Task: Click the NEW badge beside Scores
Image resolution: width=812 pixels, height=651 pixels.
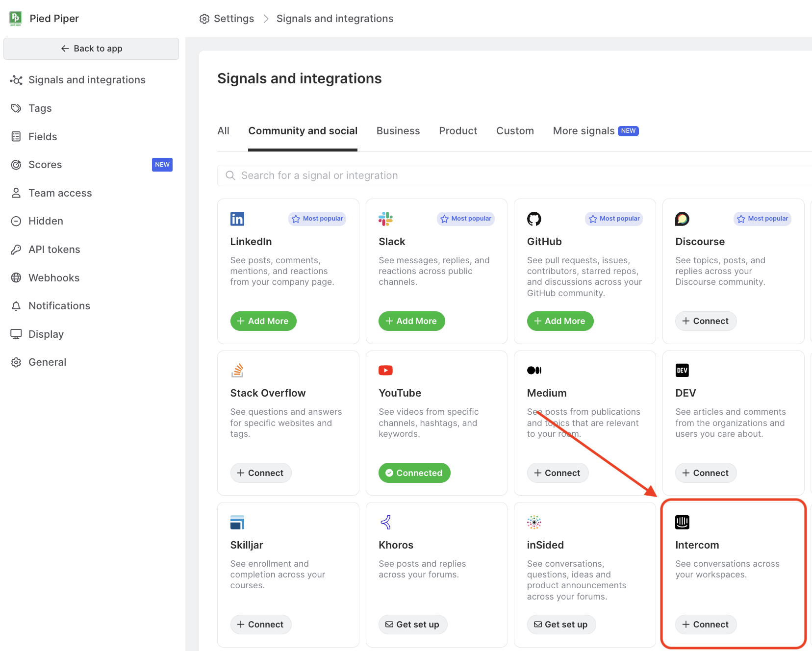Action: point(162,165)
